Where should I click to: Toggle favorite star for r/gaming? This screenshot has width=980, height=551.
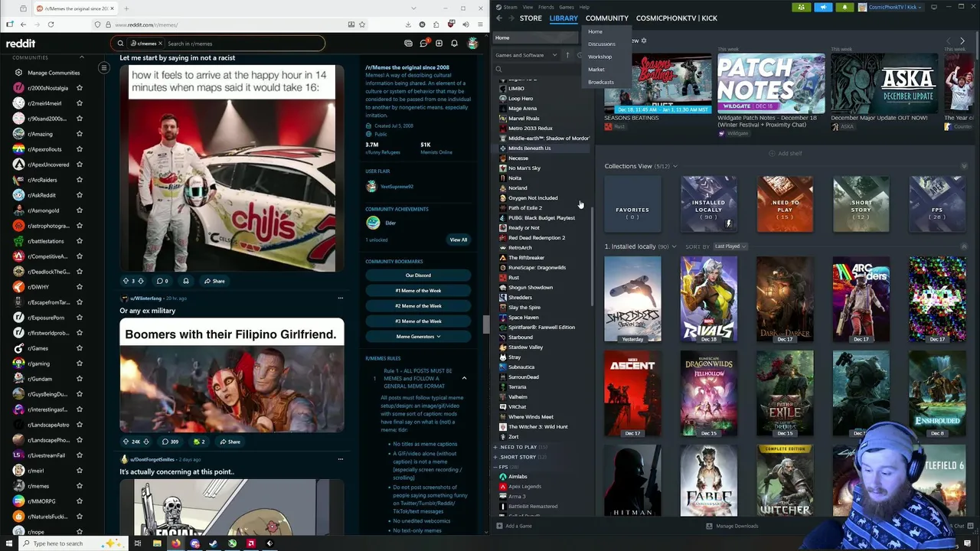[x=79, y=364]
